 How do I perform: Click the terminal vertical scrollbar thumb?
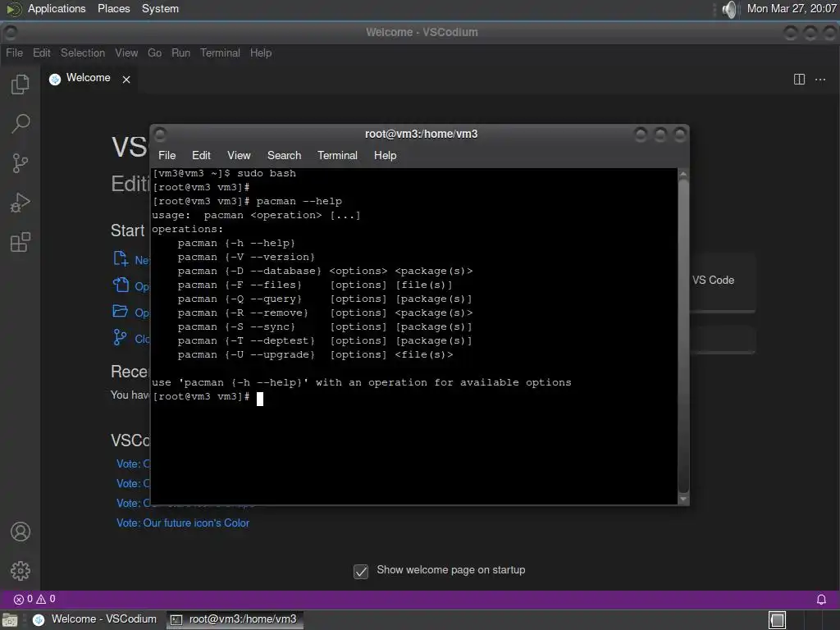[x=683, y=336]
